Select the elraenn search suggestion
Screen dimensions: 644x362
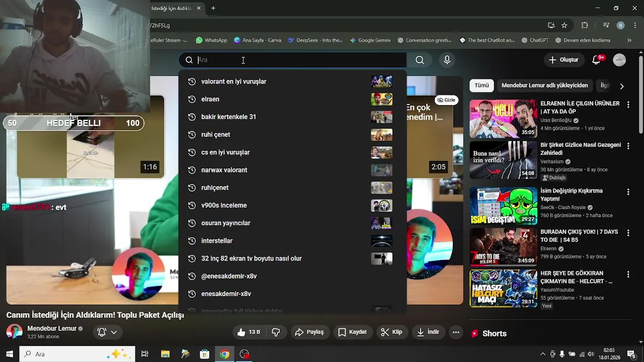pyautogui.click(x=292, y=99)
